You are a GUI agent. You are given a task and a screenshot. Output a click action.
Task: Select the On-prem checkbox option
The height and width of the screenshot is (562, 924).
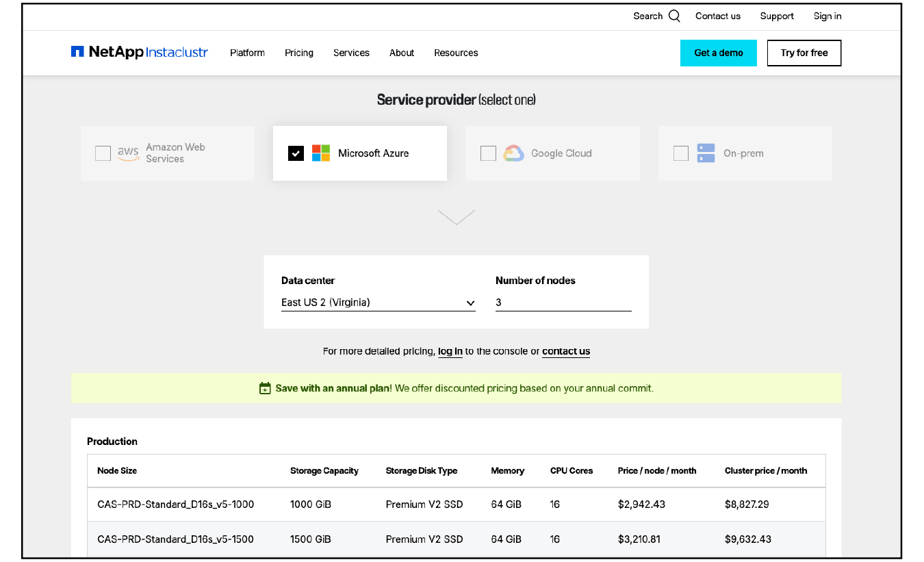(x=680, y=153)
